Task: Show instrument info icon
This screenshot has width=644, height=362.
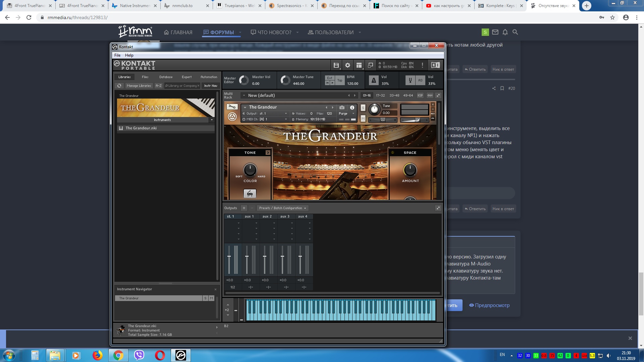Action: point(352,108)
